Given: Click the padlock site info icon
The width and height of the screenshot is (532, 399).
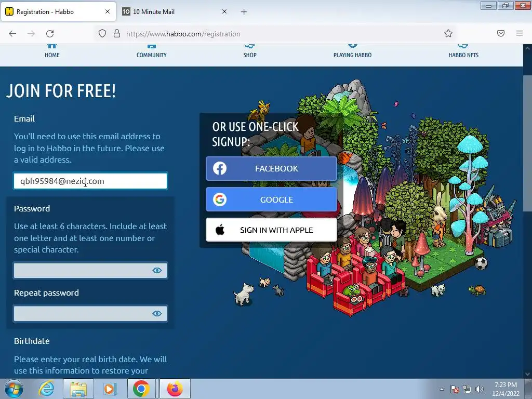Looking at the screenshot, I should [117, 34].
